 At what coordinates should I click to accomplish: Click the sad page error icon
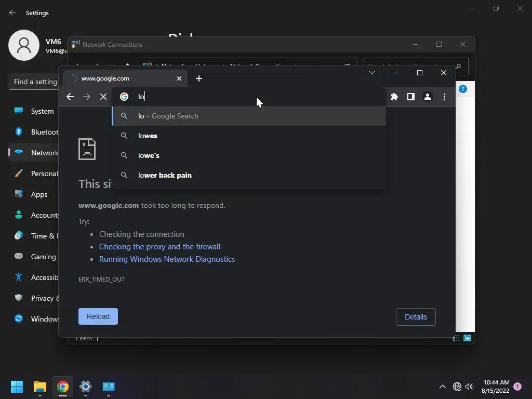[x=87, y=149]
